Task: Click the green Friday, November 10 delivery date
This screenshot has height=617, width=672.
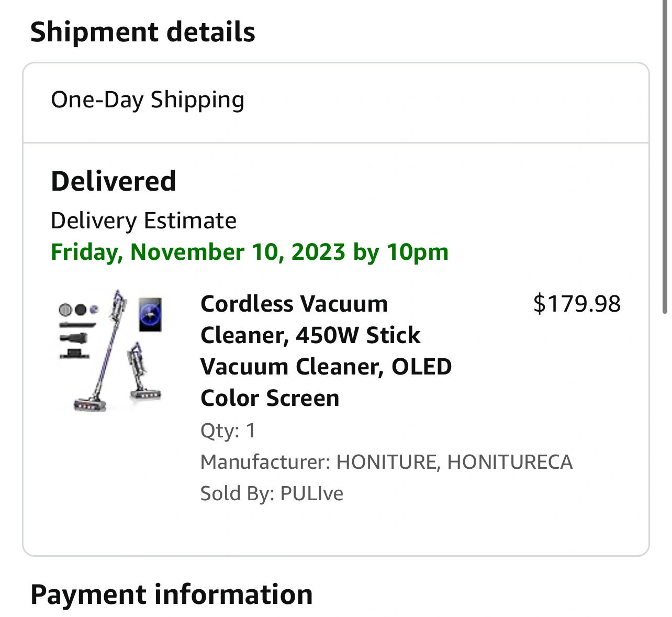Action: point(250,252)
